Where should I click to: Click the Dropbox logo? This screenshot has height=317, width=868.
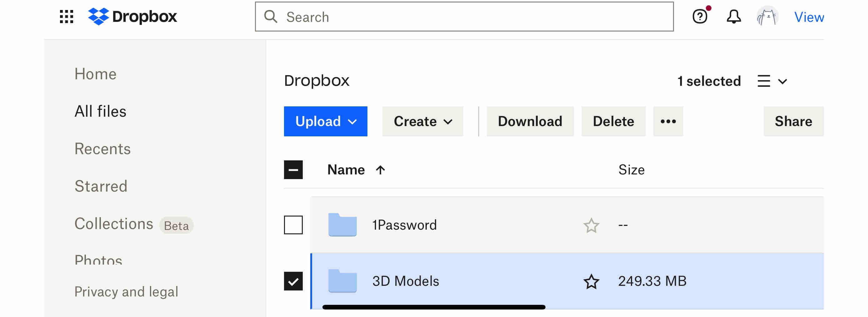click(132, 17)
